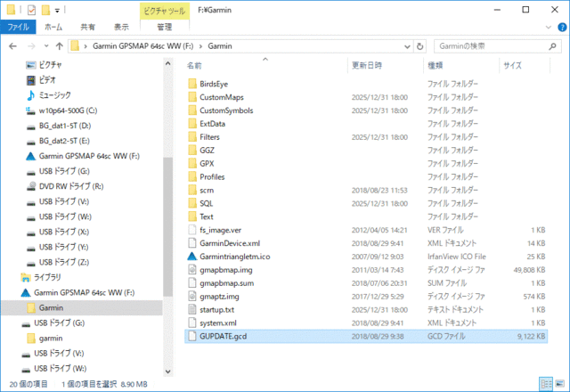
Task: Switch to details view in status bar
Action: (546, 384)
